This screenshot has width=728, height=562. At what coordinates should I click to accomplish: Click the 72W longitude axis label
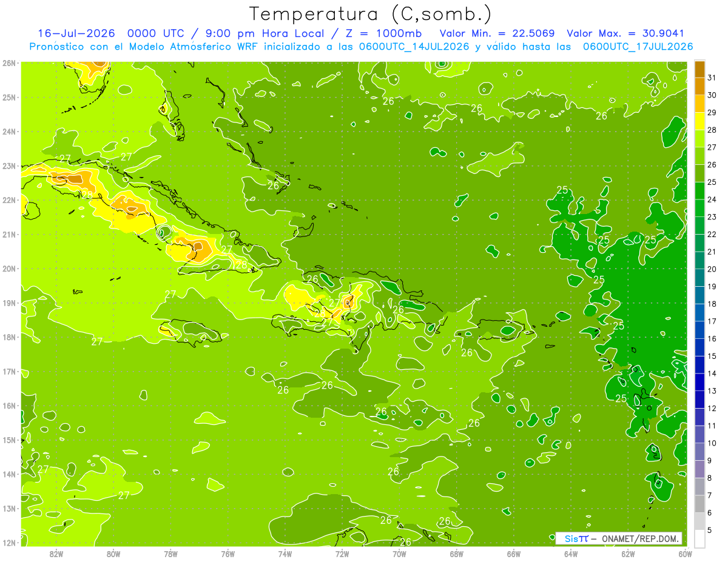click(342, 554)
